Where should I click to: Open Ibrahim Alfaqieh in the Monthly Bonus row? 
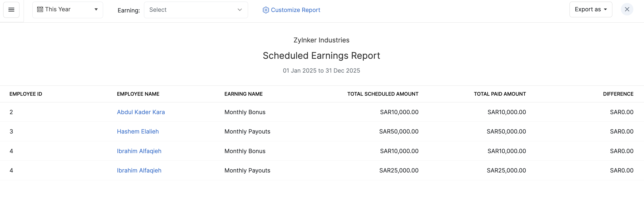point(139,151)
